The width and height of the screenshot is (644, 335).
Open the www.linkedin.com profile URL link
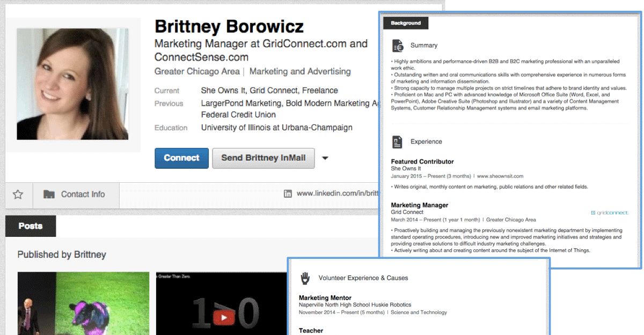(x=338, y=194)
